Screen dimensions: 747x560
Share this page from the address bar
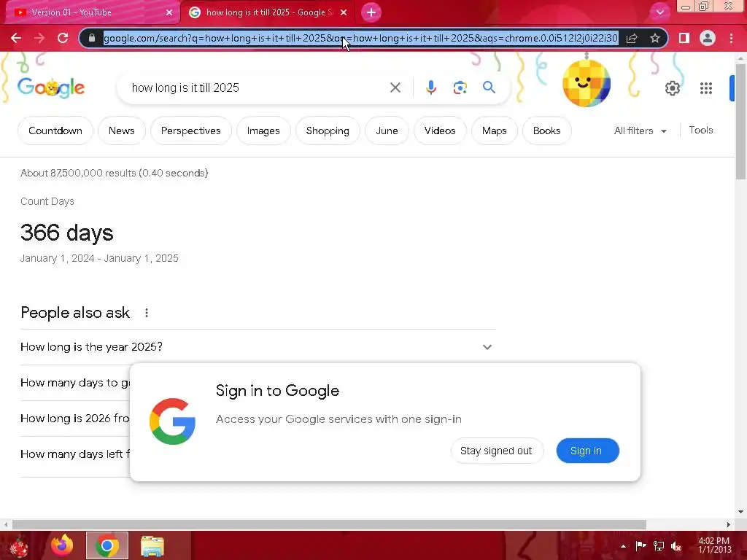click(632, 38)
